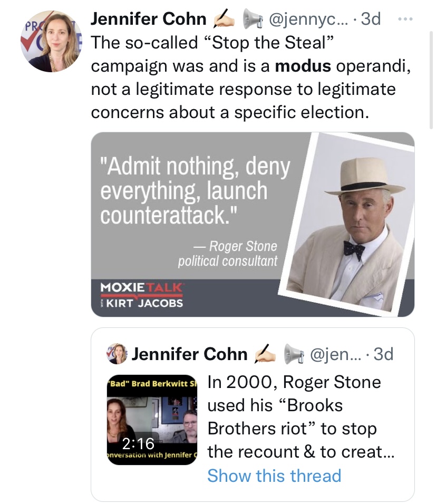Screen dimensions: 436x504
Task: Open Jennifer Cohn's profile avatar
Action: click(52, 41)
